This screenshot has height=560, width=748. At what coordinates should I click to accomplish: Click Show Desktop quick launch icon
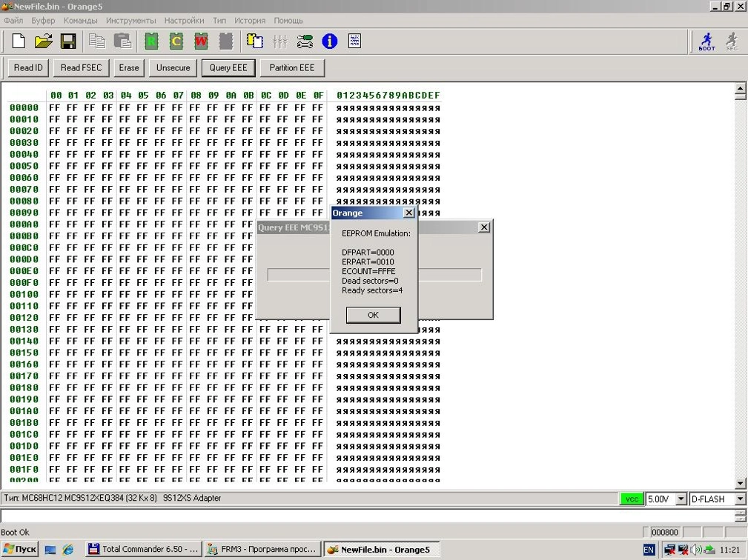pyautogui.click(x=50, y=550)
